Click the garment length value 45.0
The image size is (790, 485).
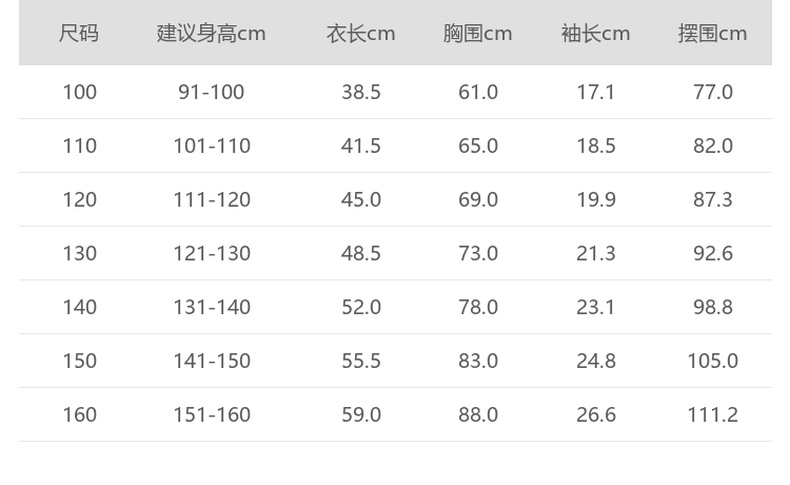tap(361, 200)
